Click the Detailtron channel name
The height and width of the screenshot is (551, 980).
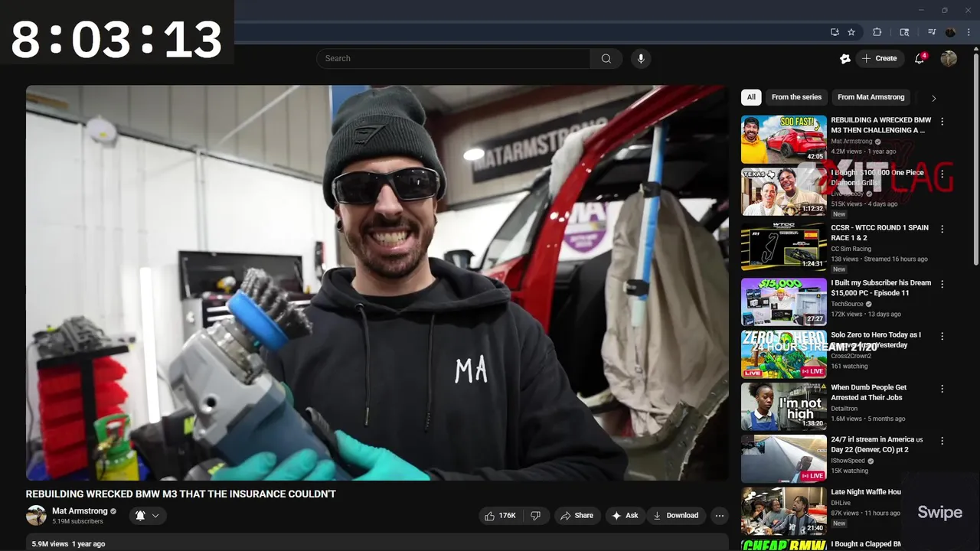[846, 409]
